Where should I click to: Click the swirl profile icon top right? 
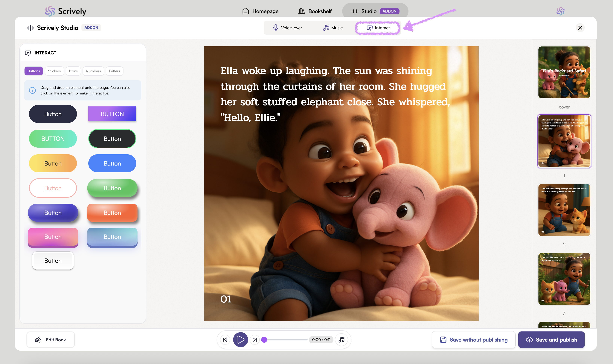coord(560,11)
